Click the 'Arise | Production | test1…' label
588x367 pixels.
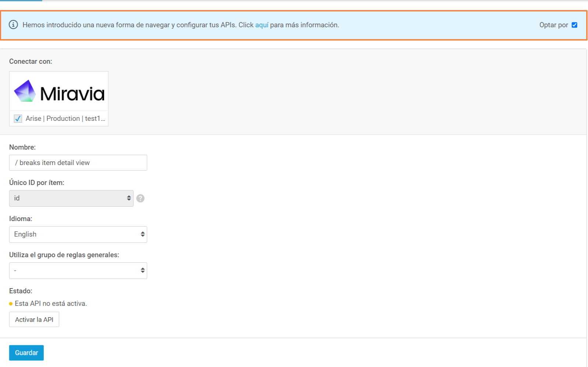pyautogui.click(x=66, y=119)
